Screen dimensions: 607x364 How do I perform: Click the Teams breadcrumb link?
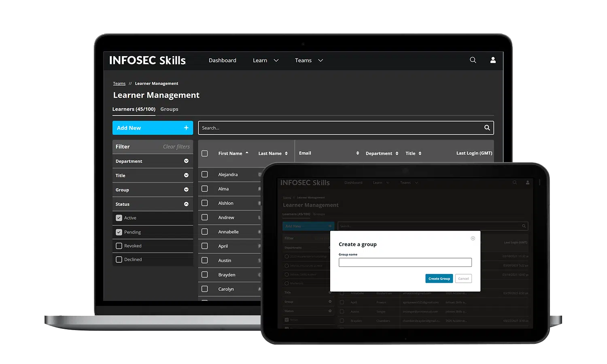click(x=119, y=84)
